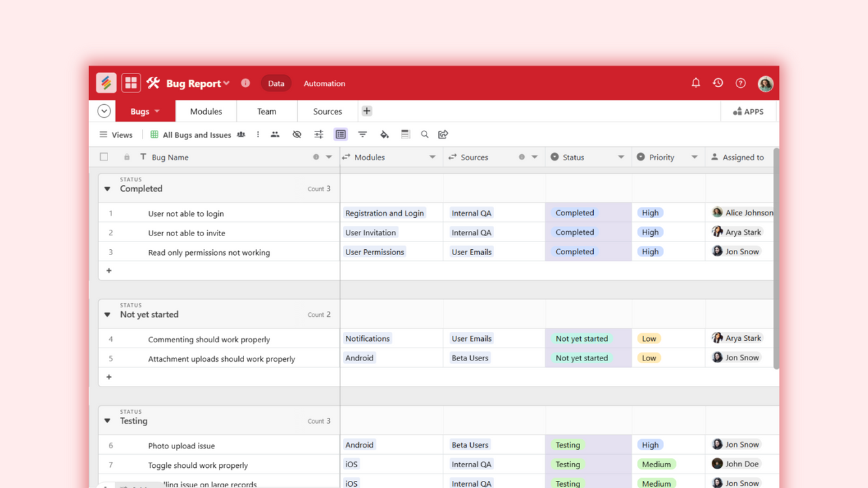Change row height icon
Image resolution: width=868 pixels, height=488 pixels.
pos(405,135)
